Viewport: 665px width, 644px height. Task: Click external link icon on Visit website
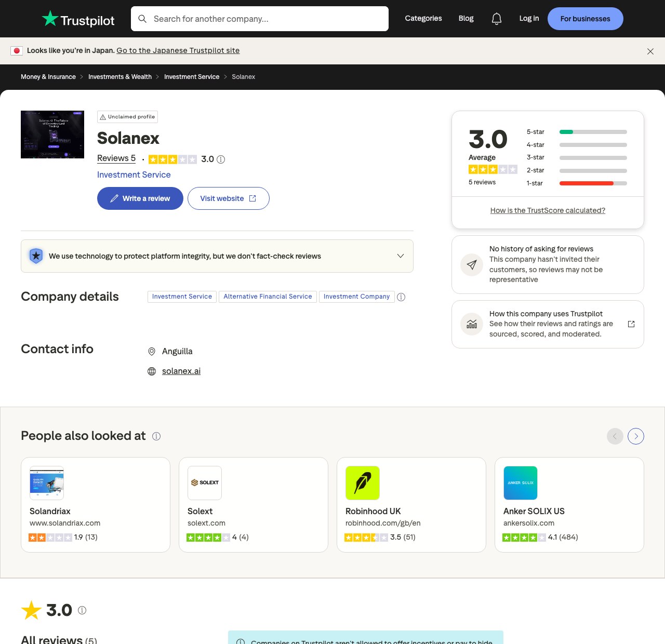click(252, 198)
